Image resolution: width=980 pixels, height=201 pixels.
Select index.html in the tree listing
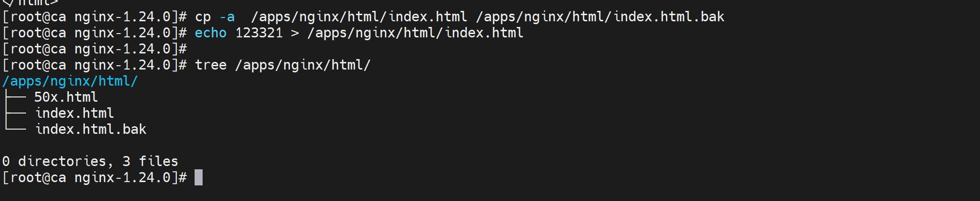(x=75, y=113)
